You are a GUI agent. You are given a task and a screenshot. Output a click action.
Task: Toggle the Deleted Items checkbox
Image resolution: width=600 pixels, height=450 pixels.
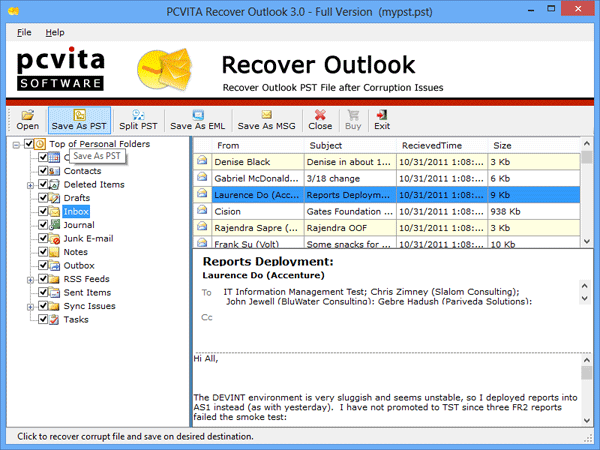click(x=43, y=184)
